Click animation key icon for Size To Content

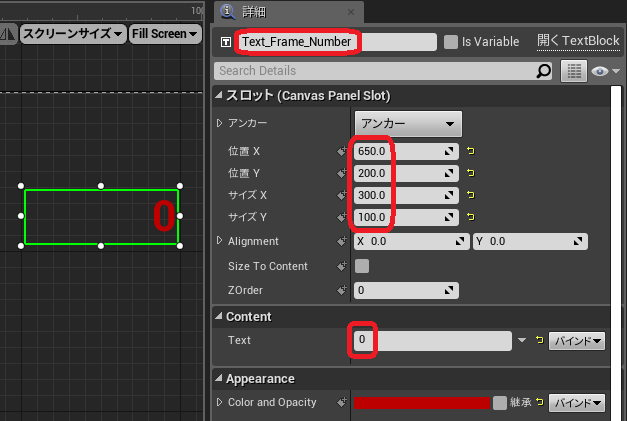(341, 266)
